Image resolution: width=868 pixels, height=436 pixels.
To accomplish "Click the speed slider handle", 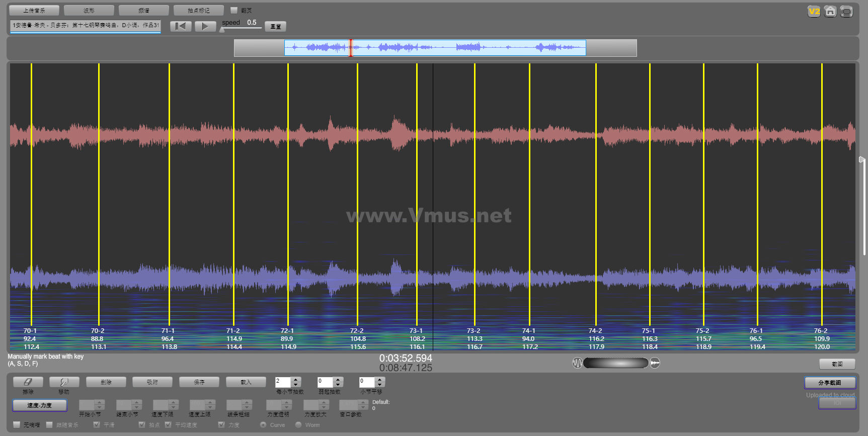I will pos(222,30).
